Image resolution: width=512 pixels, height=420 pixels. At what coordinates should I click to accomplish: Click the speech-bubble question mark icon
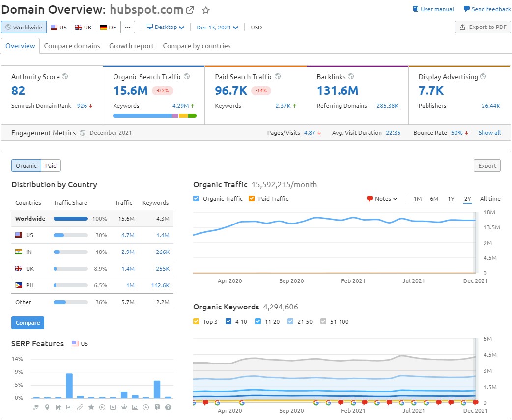pyautogui.click(x=157, y=407)
